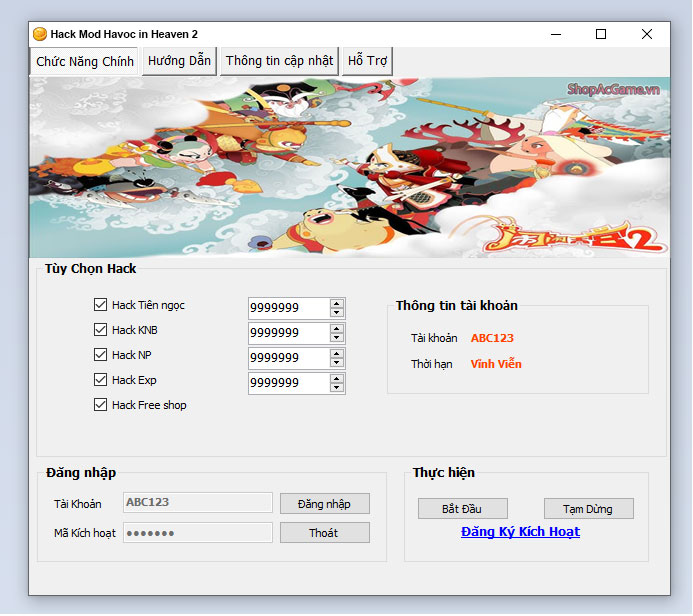Toggle the Hack KNB checkbox
This screenshot has height=616, width=693.
(100, 330)
